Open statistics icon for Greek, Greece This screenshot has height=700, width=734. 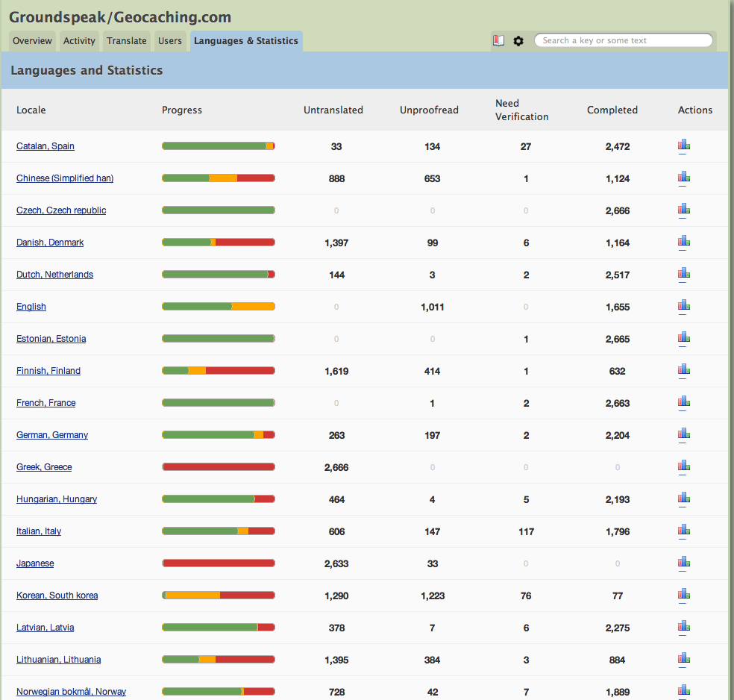(683, 466)
